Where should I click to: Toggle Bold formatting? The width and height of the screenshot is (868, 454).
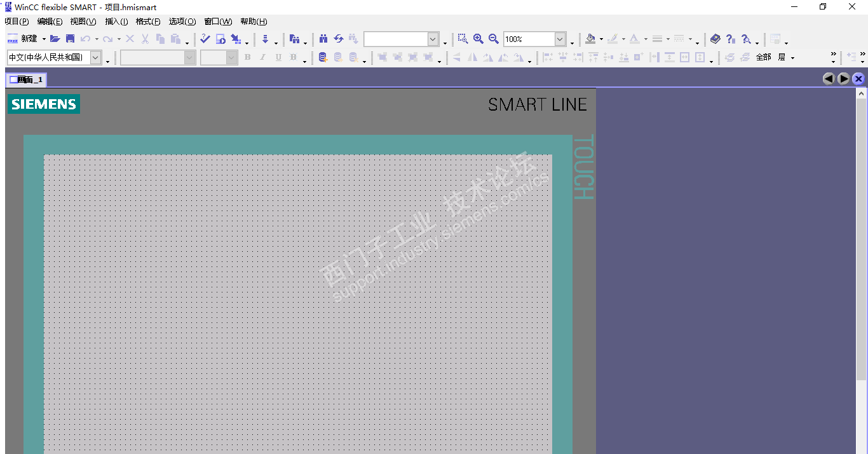pos(248,57)
